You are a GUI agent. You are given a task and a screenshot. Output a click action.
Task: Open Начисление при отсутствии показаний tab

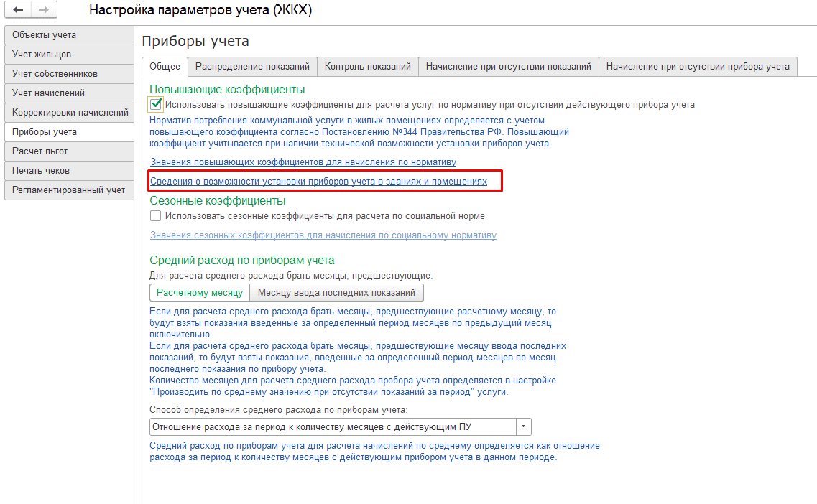pos(509,67)
